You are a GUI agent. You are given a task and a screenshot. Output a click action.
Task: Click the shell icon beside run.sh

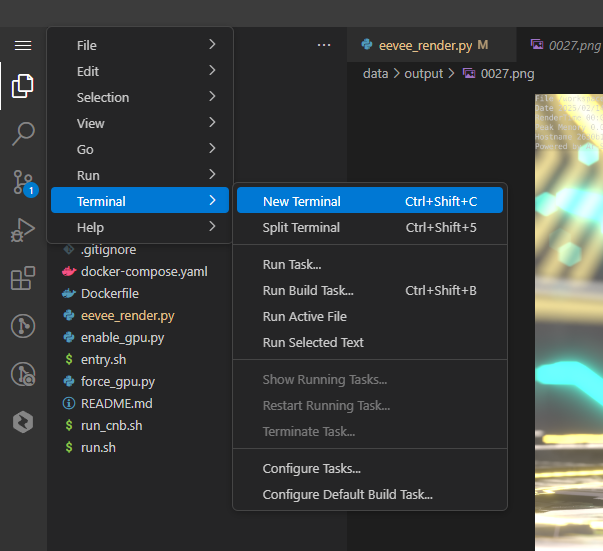[69, 447]
